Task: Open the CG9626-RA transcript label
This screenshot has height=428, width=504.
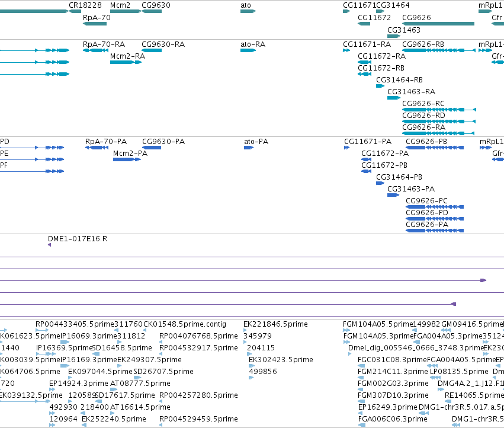Action: tap(423, 127)
